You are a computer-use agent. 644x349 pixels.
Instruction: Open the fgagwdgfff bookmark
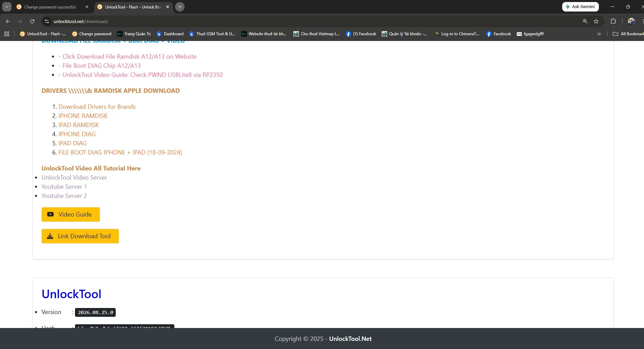coord(530,34)
